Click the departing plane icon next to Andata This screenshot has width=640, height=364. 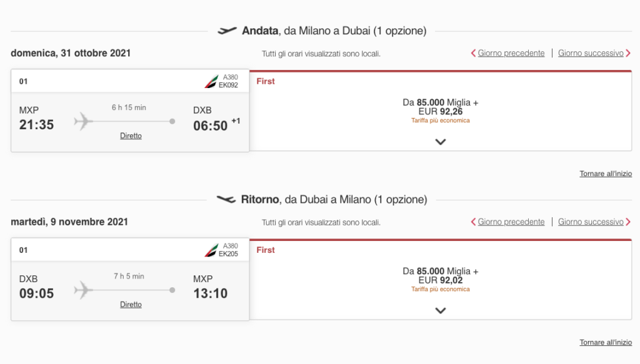(227, 31)
